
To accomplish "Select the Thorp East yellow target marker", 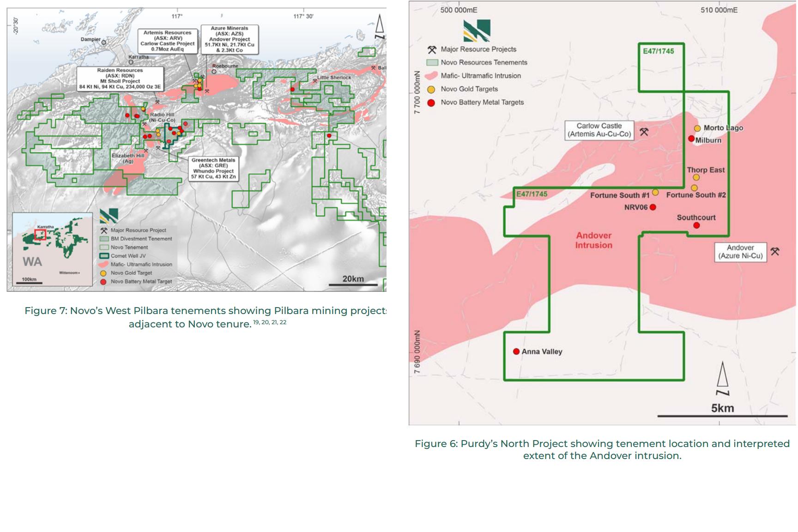I will (696, 177).
